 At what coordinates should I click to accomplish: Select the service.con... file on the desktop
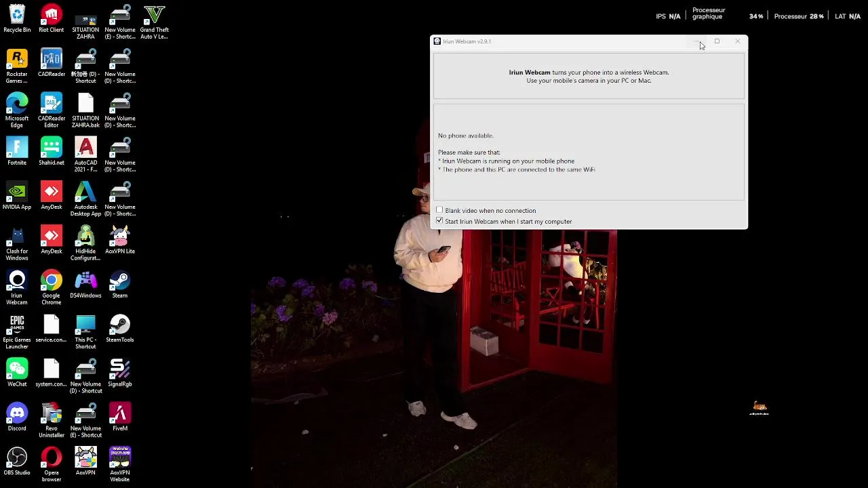(51, 329)
